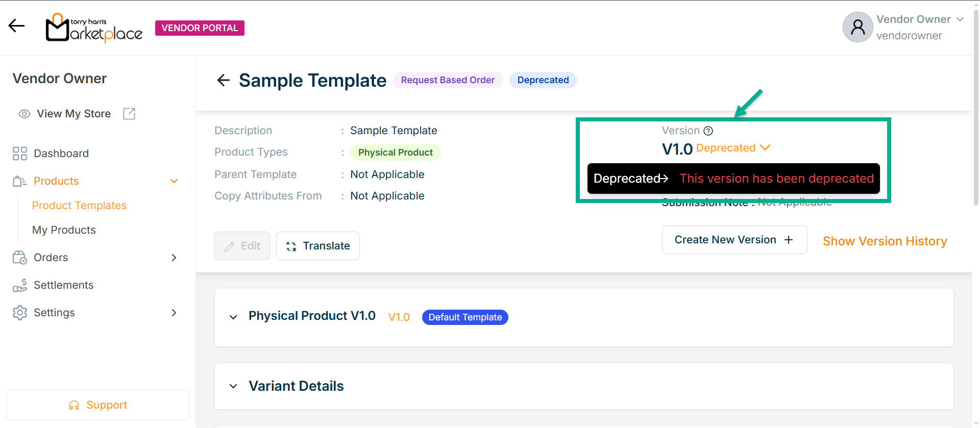Go to My Products in the sidebar
Image resolution: width=980 pixels, height=428 pixels.
(64, 230)
